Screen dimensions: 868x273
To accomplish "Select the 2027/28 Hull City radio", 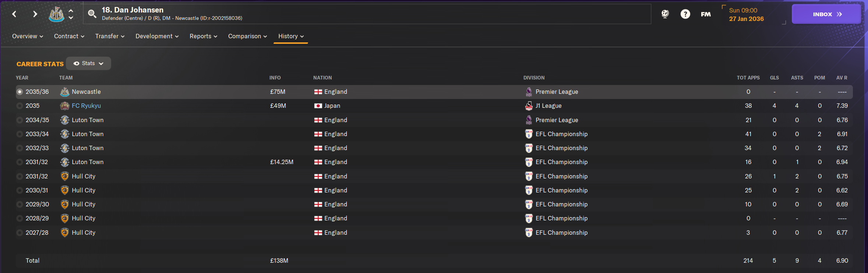I will (20, 233).
